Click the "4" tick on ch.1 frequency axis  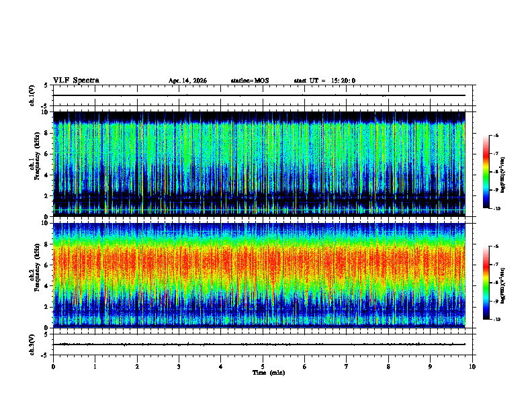tap(47, 175)
